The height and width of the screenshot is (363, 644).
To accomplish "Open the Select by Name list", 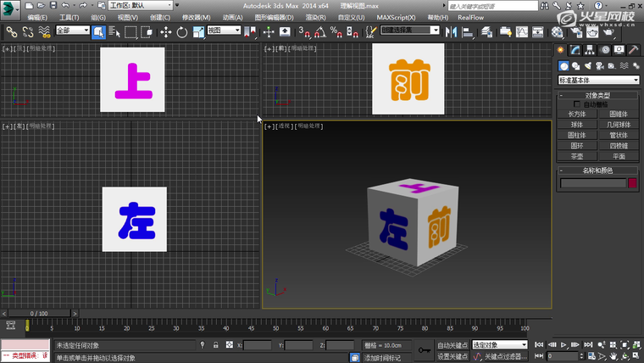I will click(114, 31).
